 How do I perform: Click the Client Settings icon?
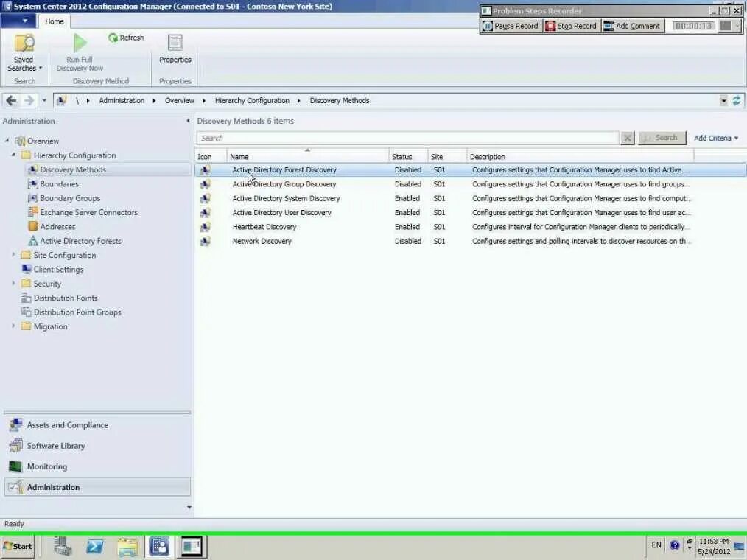(x=27, y=269)
